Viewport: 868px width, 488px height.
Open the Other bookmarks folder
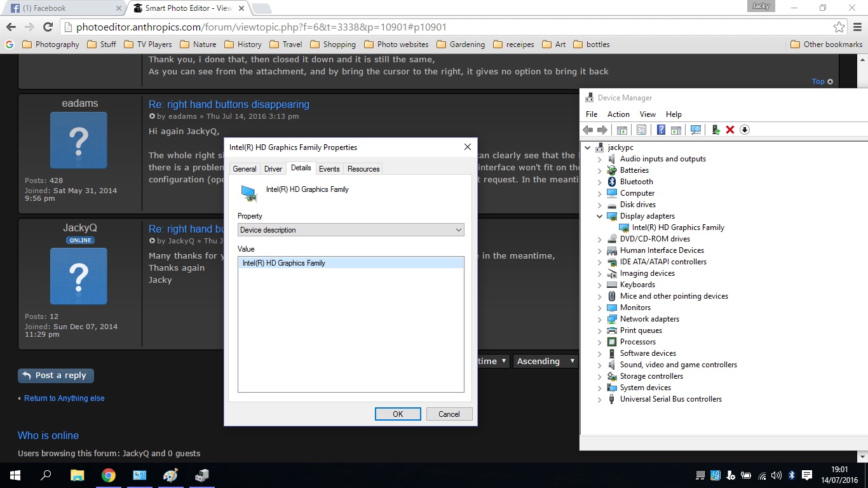point(826,44)
